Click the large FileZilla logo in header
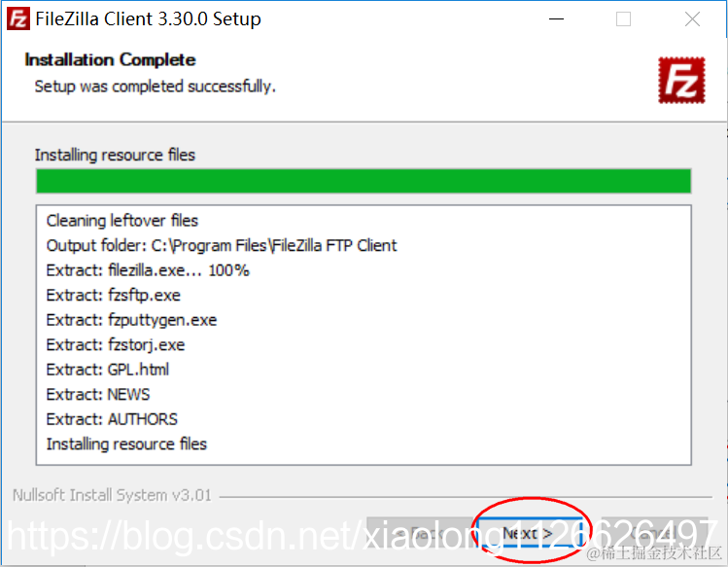Screen dimensions: 728x567 pos(681,80)
